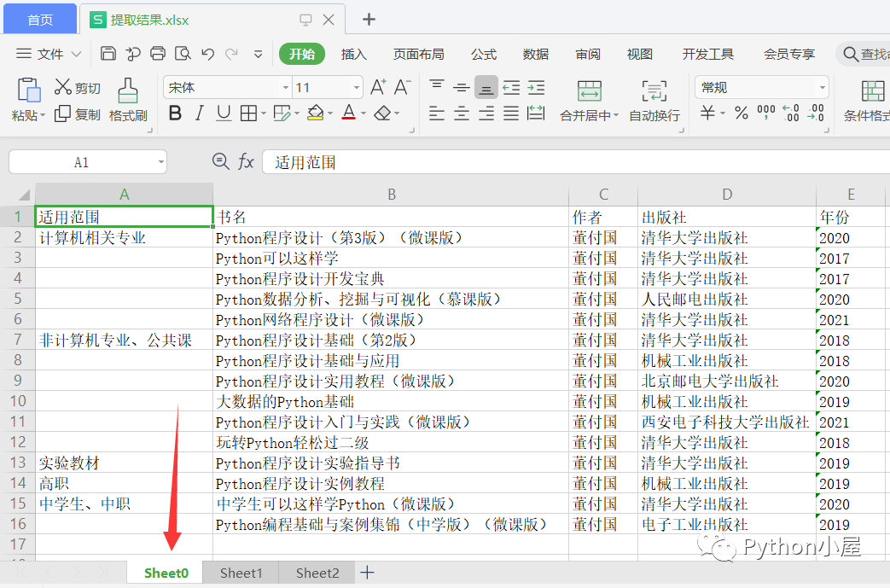Click the eraser clear-format icon
This screenshot has width=890, height=588.
(x=382, y=114)
